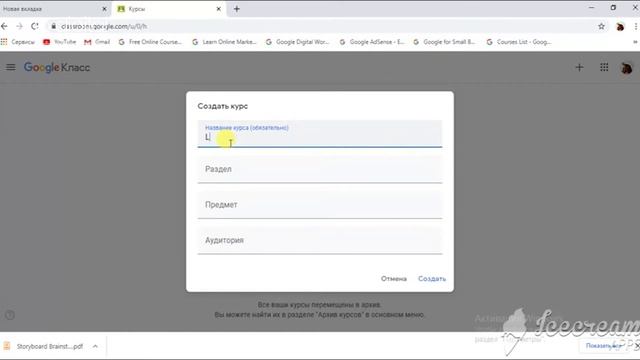Click the Предмет input field

point(320,205)
